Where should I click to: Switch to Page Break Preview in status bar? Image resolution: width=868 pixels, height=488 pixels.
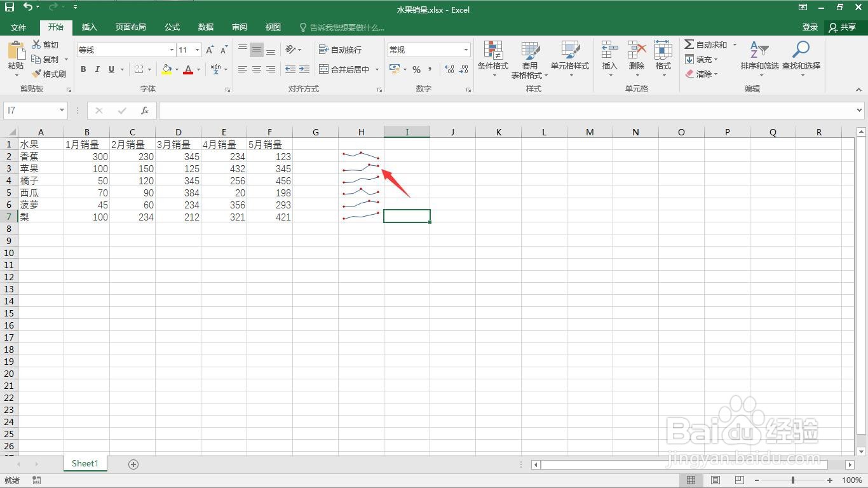(740, 480)
